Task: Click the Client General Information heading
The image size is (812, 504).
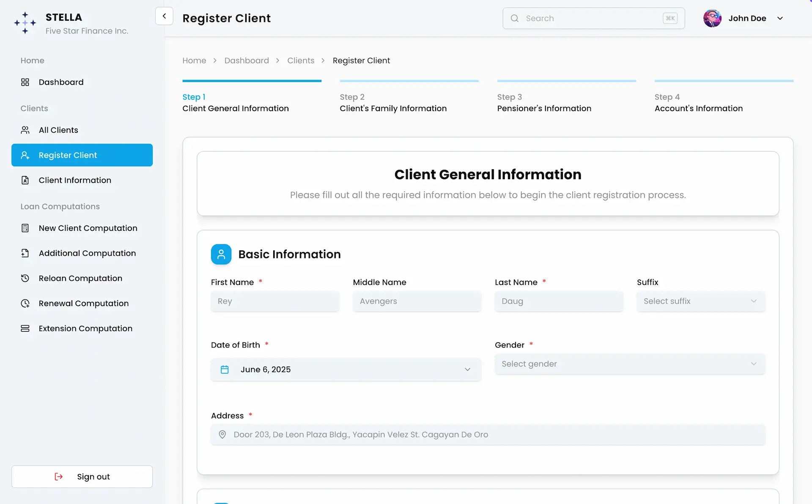Action: [488, 174]
